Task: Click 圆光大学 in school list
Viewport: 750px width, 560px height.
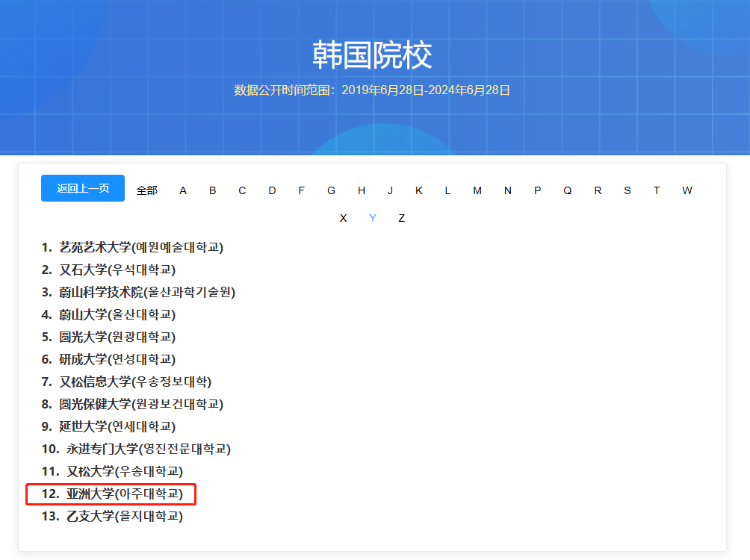Action: [117, 337]
